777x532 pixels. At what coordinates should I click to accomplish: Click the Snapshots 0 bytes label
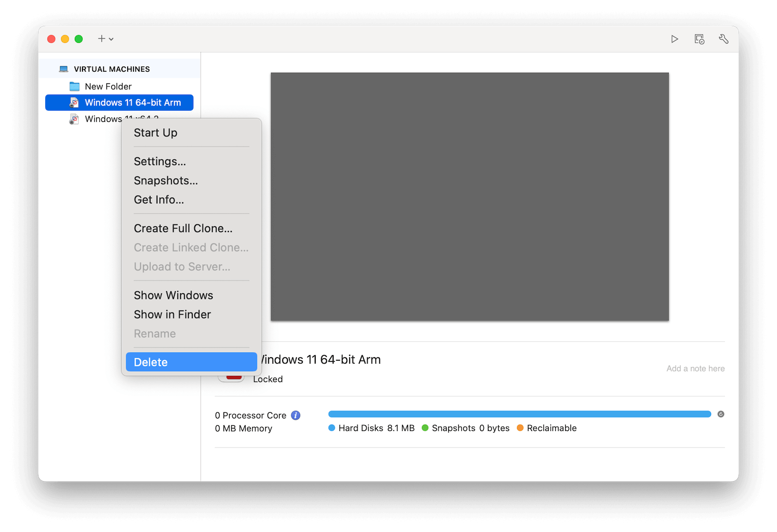pos(471,428)
